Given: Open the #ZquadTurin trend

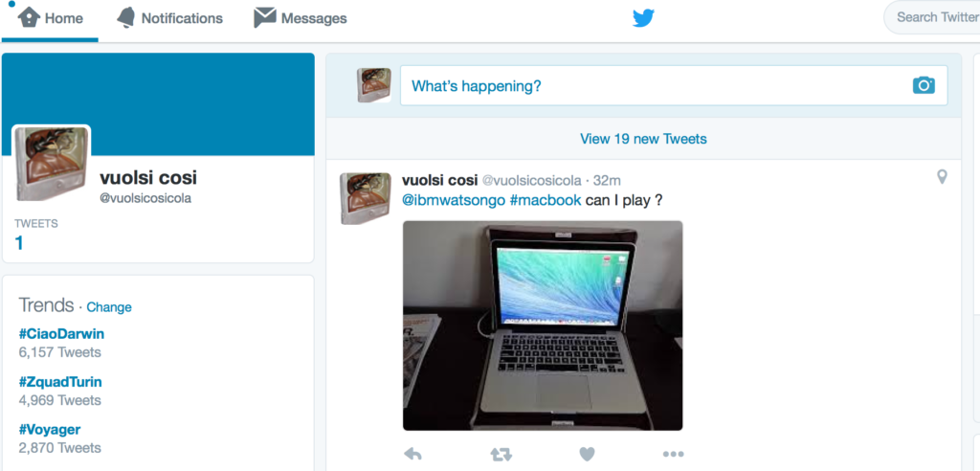Looking at the screenshot, I should tap(60, 382).
